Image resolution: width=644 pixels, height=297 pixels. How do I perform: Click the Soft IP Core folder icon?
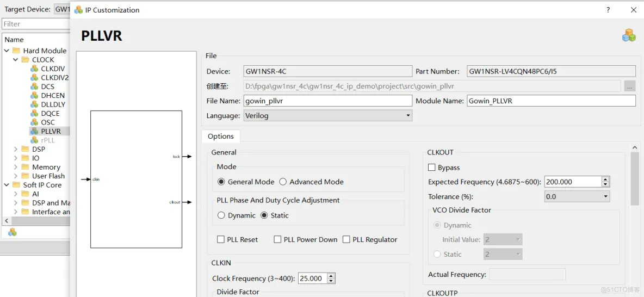click(x=16, y=185)
